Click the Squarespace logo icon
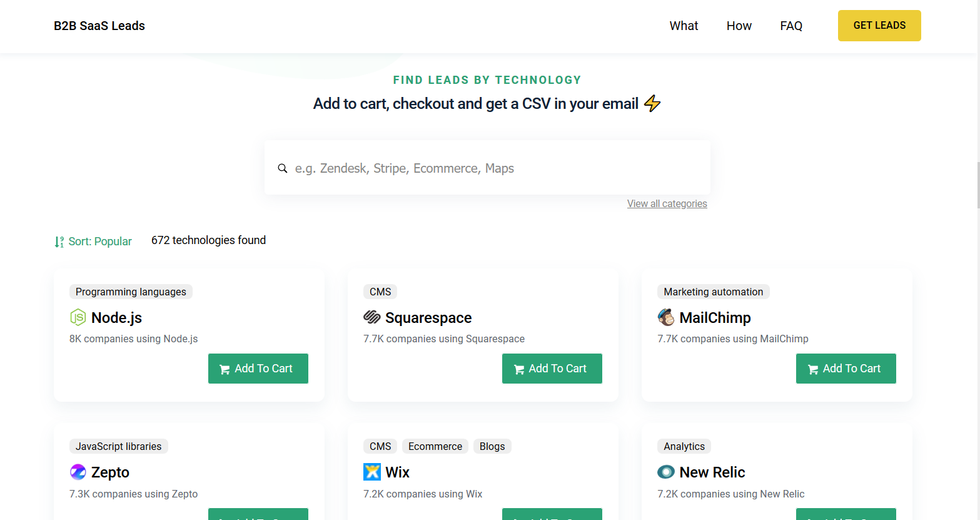Image resolution: width=980 pixels, height=520 pixels. point(372,317)
